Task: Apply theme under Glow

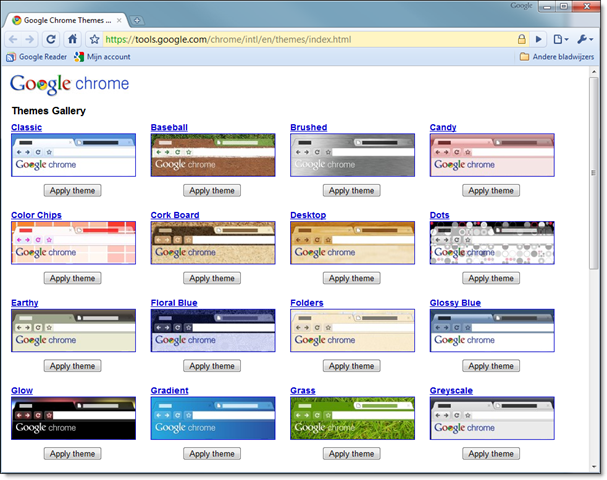Action: coord(72,454)
